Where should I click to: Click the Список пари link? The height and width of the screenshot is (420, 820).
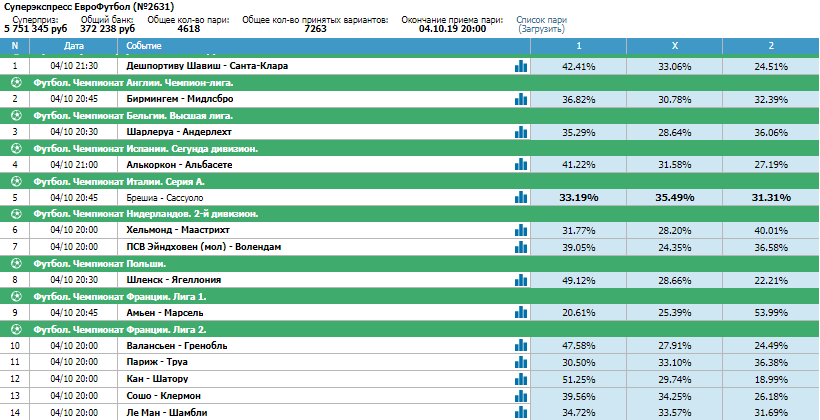click(x=541, y=20)
